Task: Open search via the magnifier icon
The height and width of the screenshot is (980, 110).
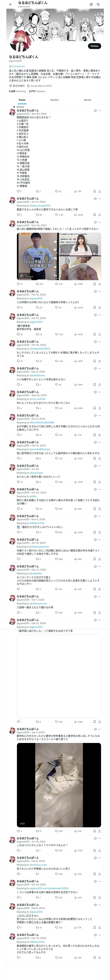Action: (x=98, y=5)
